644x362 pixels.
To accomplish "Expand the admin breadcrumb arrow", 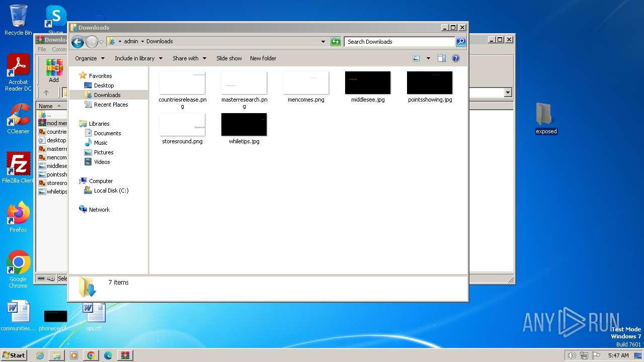I will coord(142,42).
